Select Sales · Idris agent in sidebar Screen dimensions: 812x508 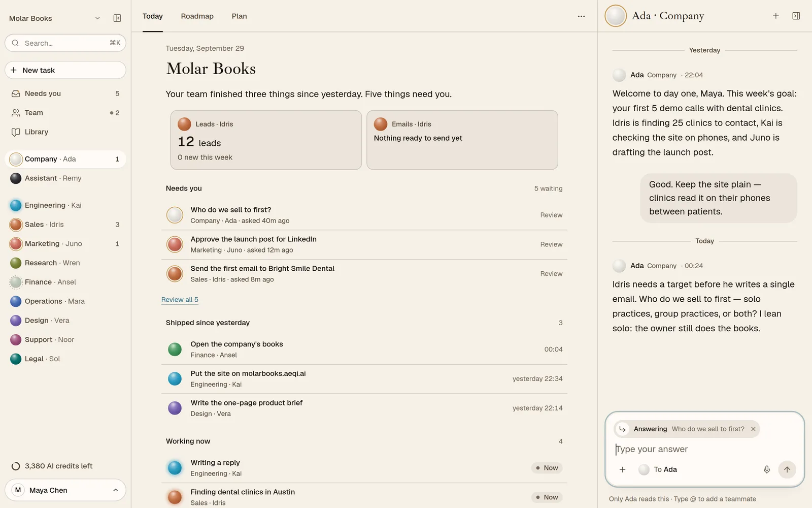[65, 225]
